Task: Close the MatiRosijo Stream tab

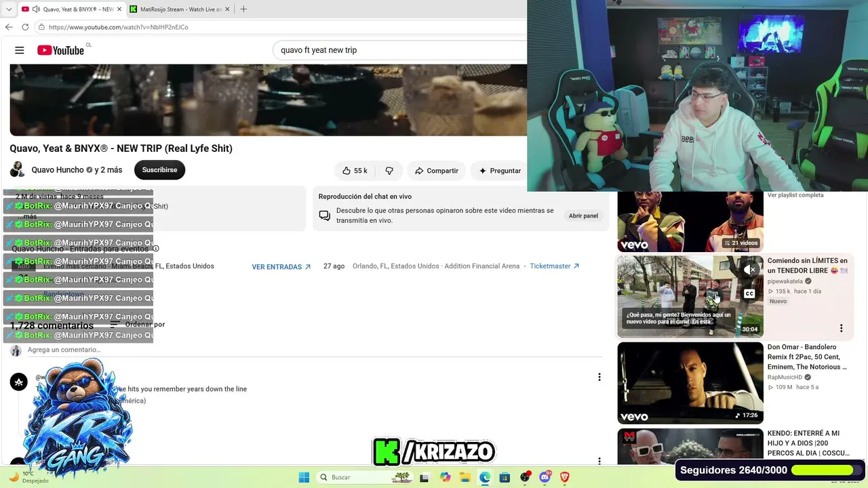Action: pos(228,9)
